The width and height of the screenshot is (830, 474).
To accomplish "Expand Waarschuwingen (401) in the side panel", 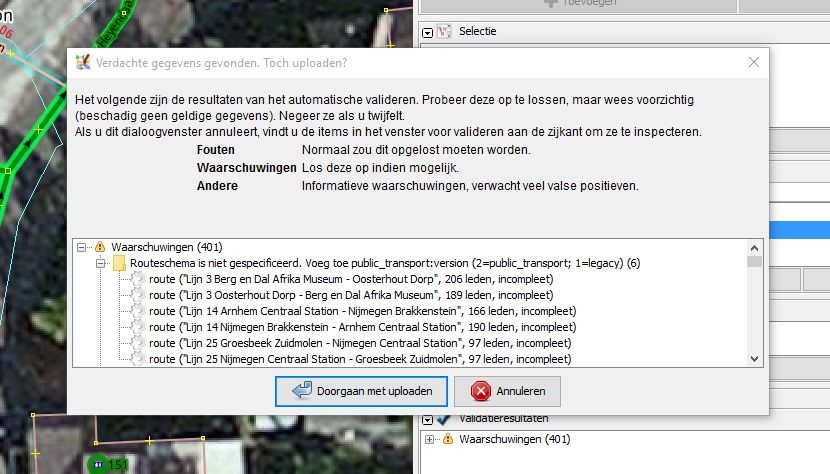I will click(429, 440).
